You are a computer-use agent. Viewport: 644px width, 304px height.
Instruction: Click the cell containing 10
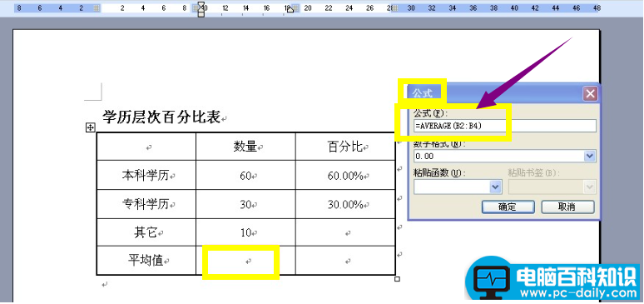[x=245, y=232]
